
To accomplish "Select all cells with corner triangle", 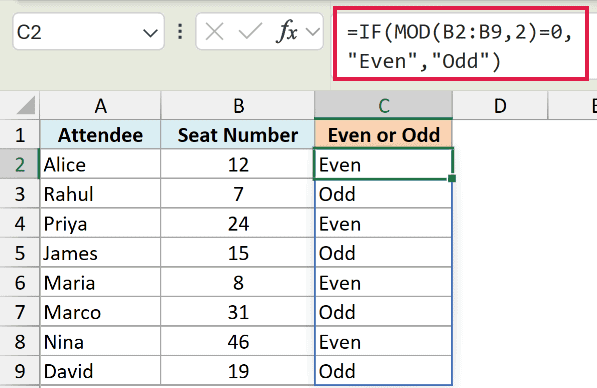I will [26, 105].
